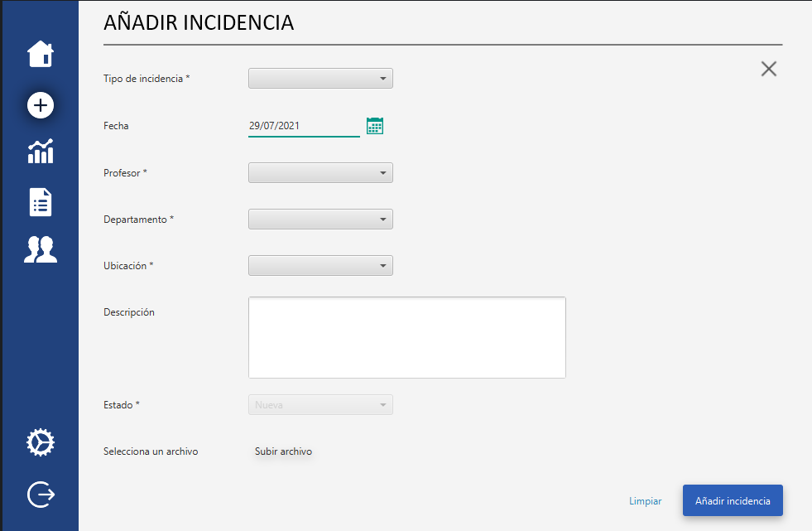Expand the Profesor dropdown
Image resolution: width=812 pixels, height=531 pixels.
tap(320, 172)
